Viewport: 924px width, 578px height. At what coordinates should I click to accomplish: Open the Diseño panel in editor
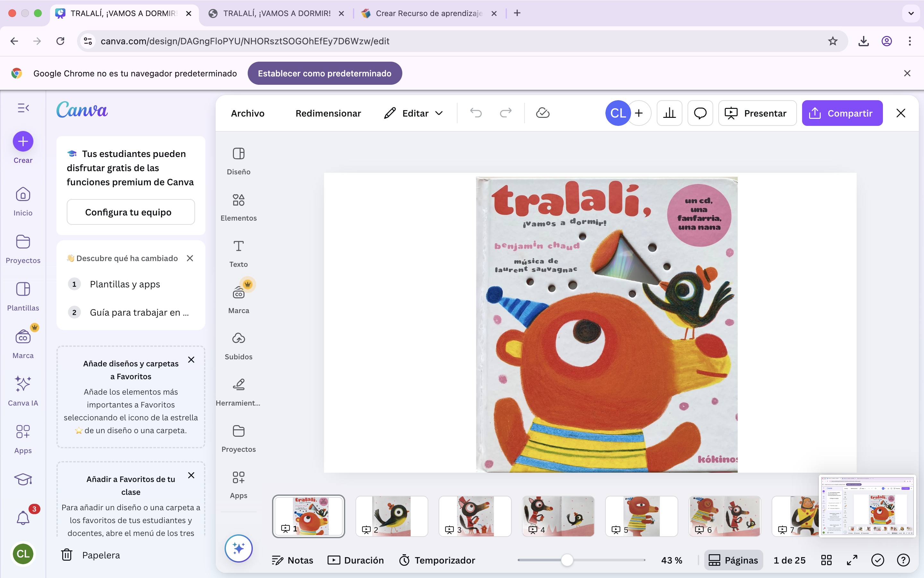tap(239, 161)
